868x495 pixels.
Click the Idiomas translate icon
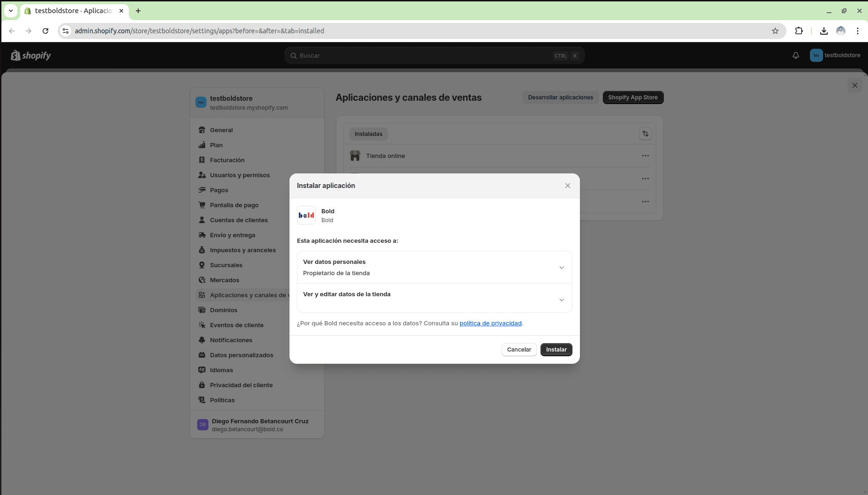[x=202, y=370]
